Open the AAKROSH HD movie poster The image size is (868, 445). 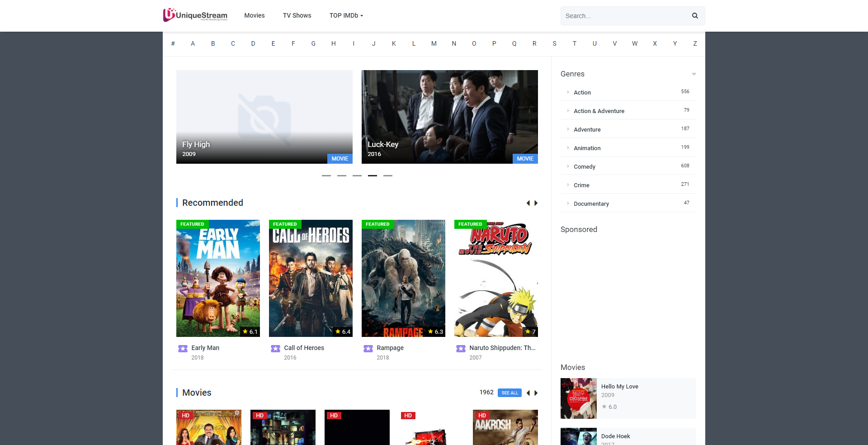pos(505,427)
